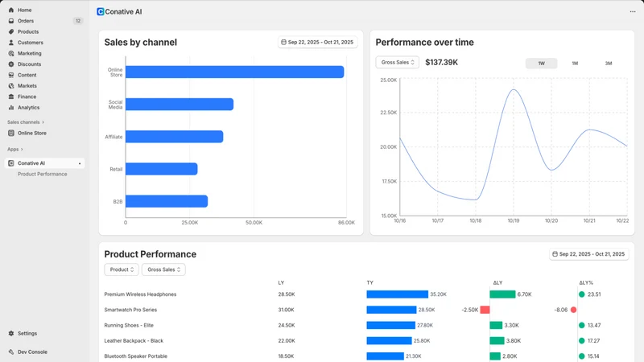Click the Orders inbox icon
644x362 pixels.
11,21
